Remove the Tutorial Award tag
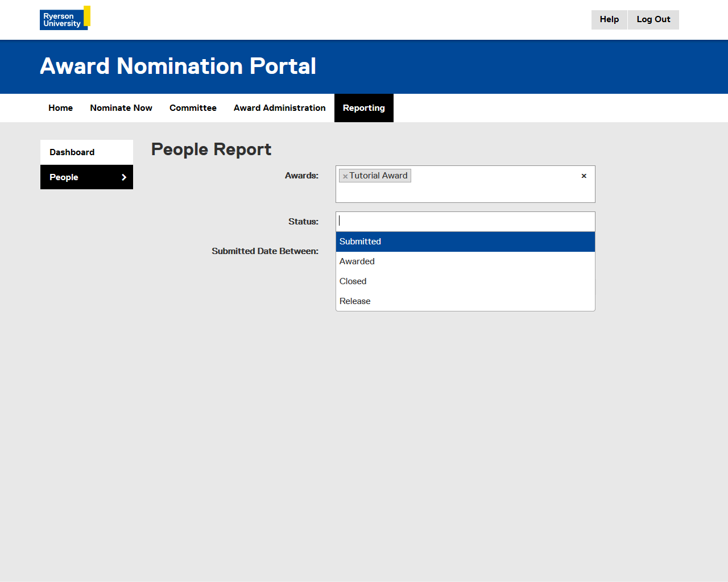The height and width of the screenshot is (582, 728). pyautogui.click(x=345, y=176)
